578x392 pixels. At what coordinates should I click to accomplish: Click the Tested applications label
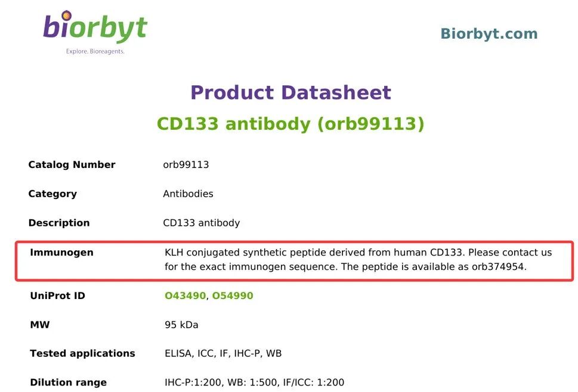click(x=82, y=354)
